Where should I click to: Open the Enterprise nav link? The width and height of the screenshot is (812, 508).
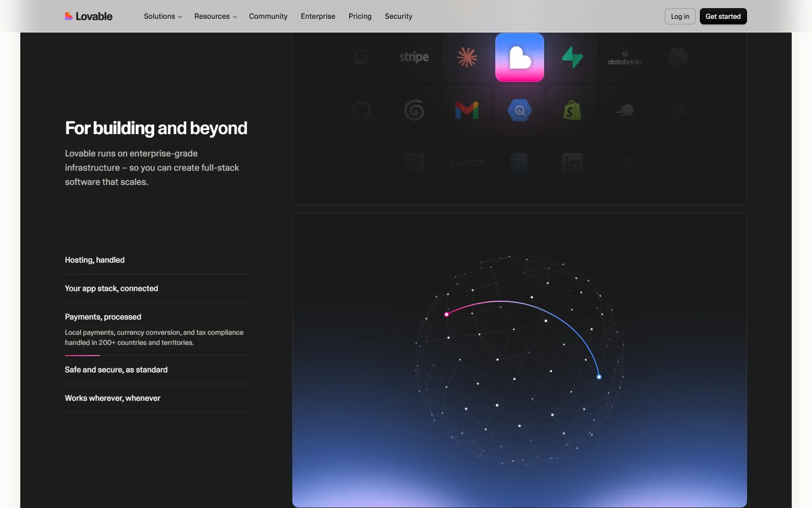pyautogui.click(x=318, y=16)
